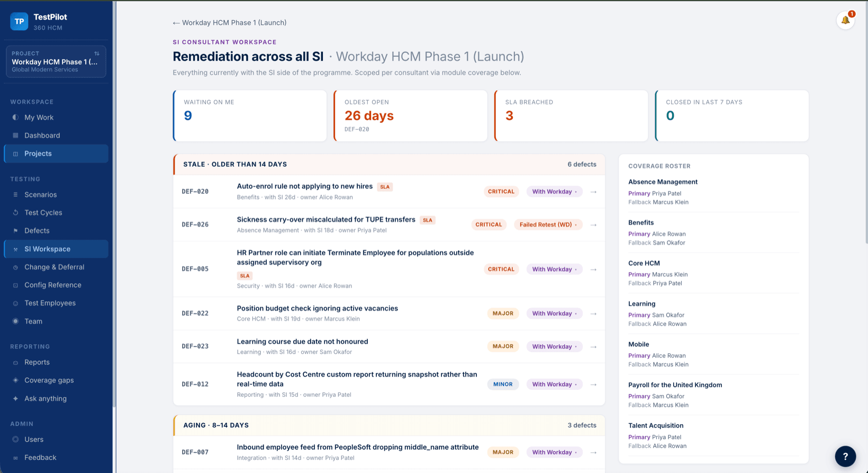This screenshot has width=868, height=473.
Task: Click the DEF-005 identifier
Action: pos(195,269)
